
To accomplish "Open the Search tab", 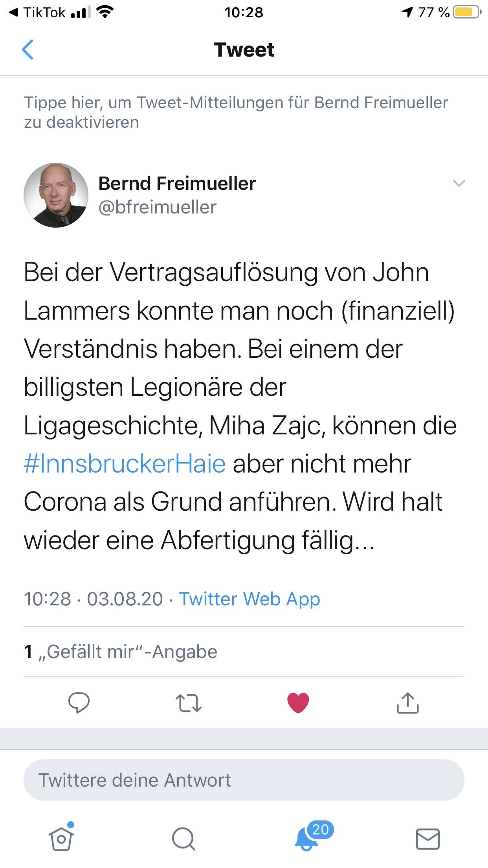I will click(183, 839).
